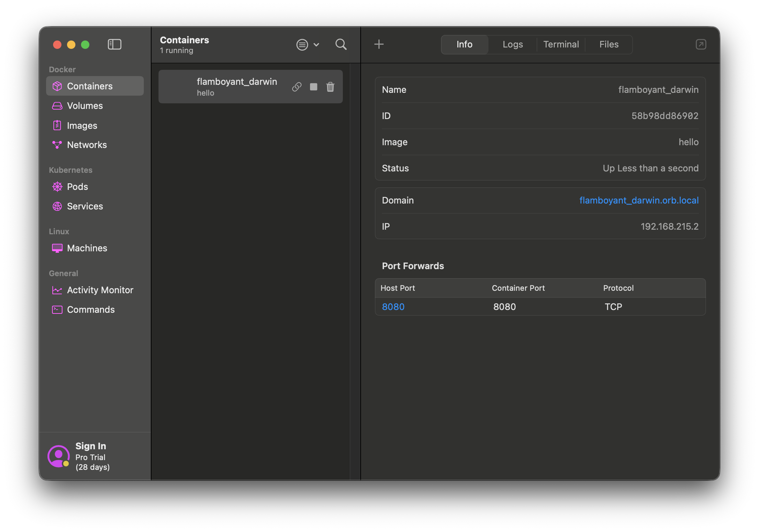759x532 pixels.
Task: Click host port 8080 link
Action: tap(393, 307)
